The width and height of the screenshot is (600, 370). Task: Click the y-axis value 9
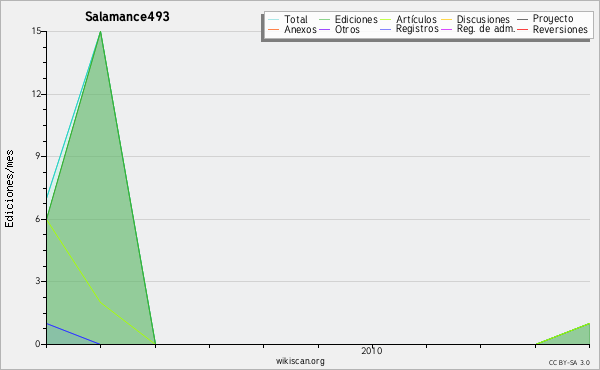coord(38,156)
